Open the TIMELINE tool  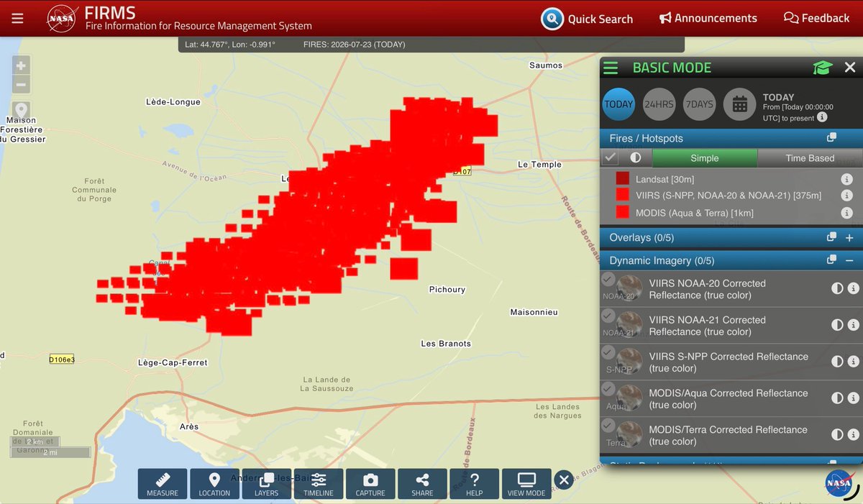click(319, 484)
